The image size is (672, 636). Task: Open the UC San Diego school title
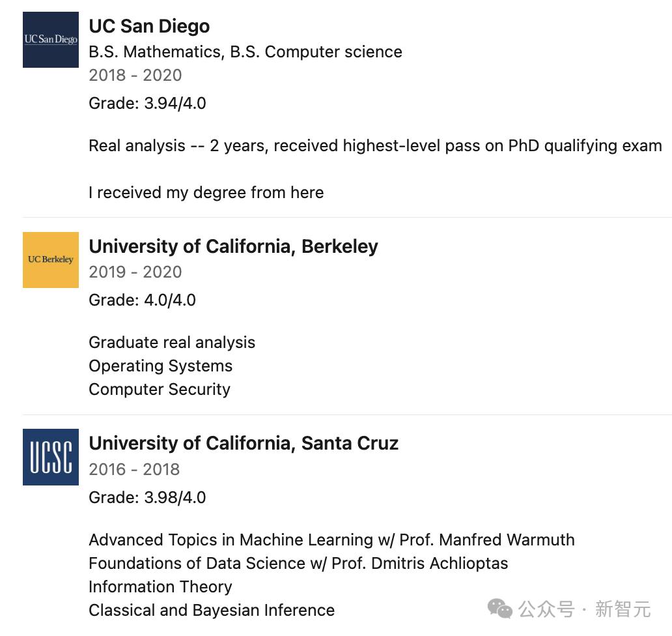(x=149, y=26)
